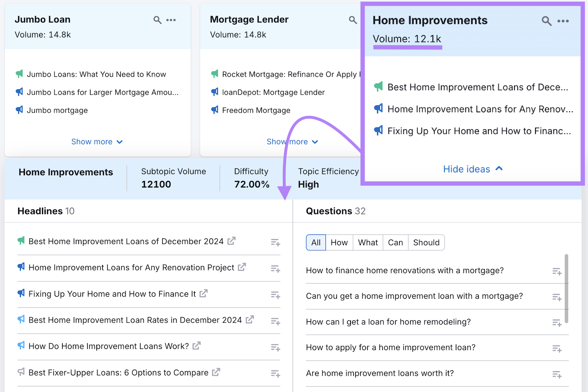Screen dimensions: 588x392
Task: Click Difficulty value 72.00%
Action: 252,184
